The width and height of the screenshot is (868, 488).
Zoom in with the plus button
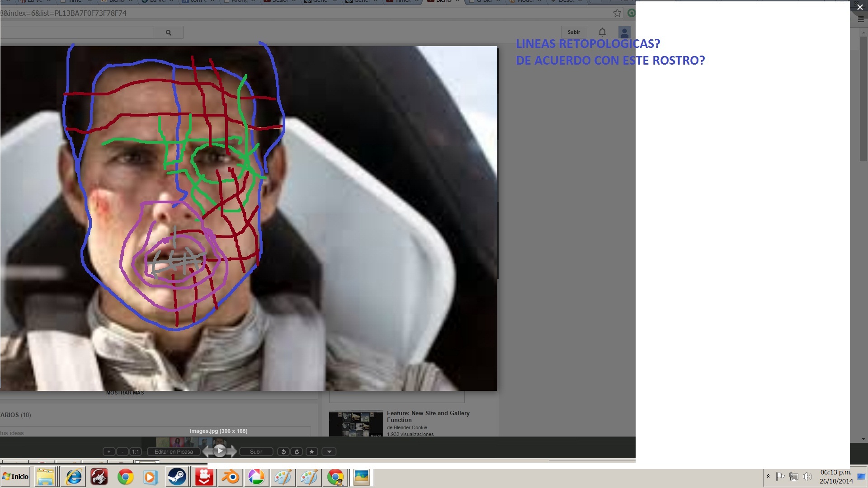109,451
